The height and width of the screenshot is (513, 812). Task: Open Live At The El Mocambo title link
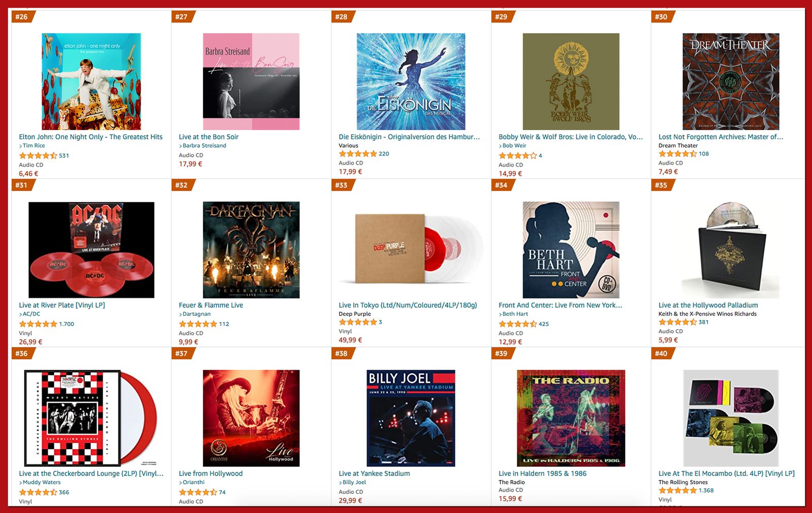pyautogui.click(x=727, y=473)
